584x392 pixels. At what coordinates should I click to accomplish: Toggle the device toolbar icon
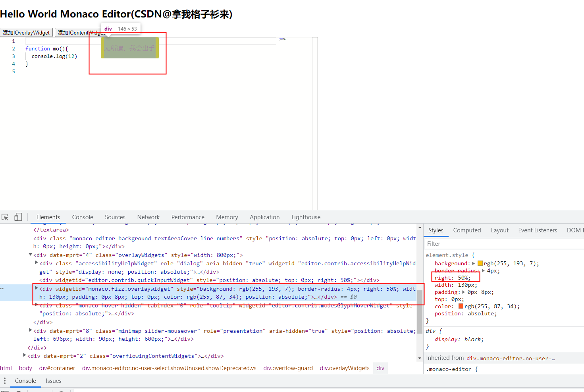(18, 217)
